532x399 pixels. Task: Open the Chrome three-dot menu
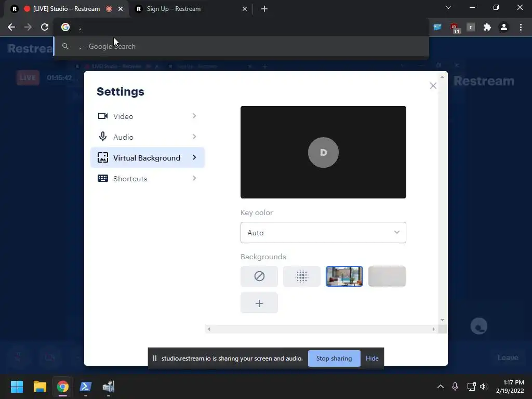tap(521, 27)
